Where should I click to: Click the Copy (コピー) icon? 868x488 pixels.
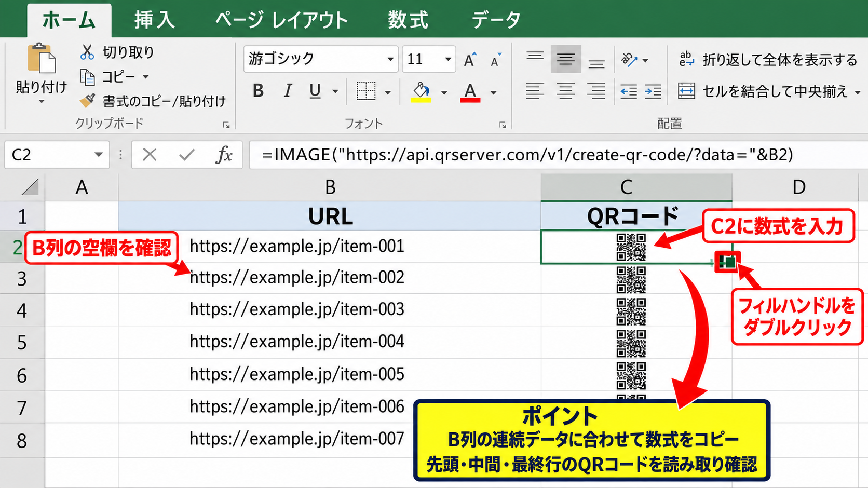(x=87, y=77)
